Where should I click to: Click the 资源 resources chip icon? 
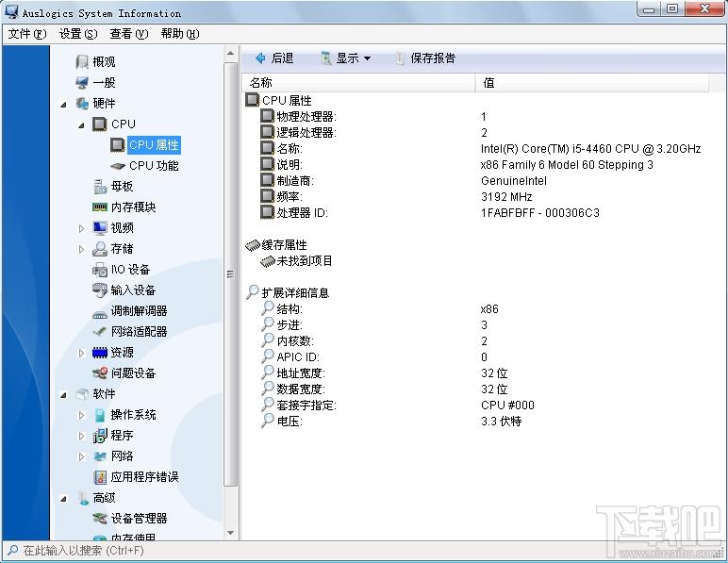tap(100, 353)
